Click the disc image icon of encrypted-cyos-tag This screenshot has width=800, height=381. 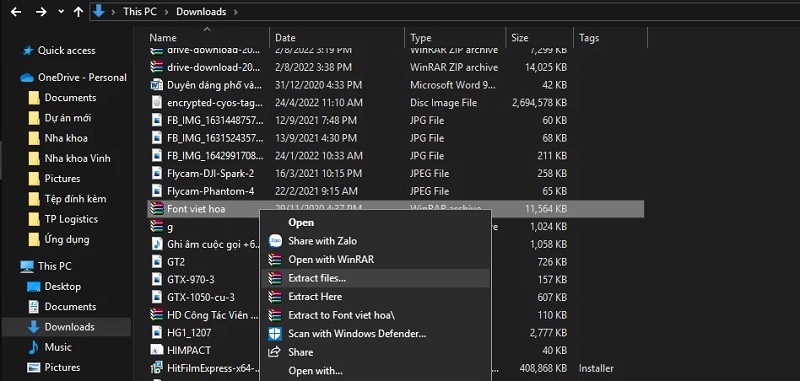coord(157,103)
